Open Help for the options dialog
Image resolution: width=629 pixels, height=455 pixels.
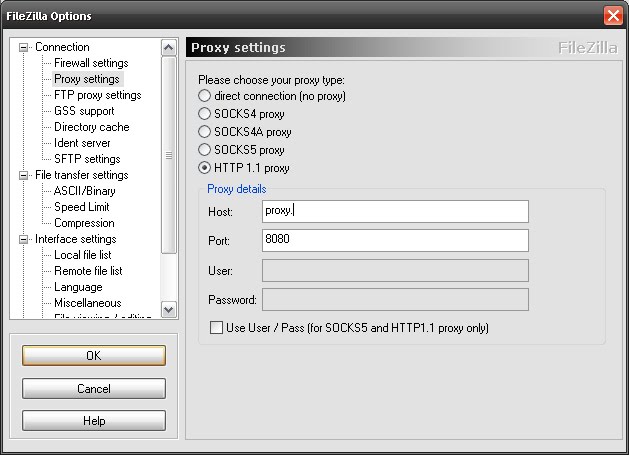(94, 420)
